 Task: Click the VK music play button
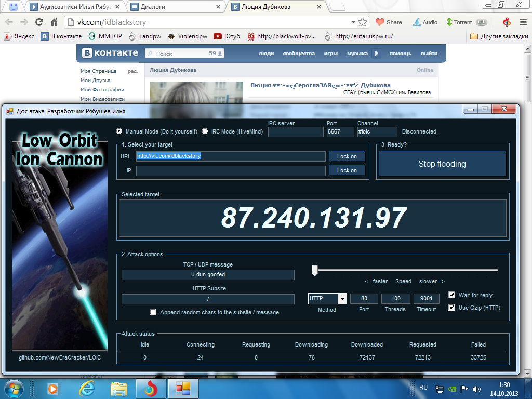377,54
